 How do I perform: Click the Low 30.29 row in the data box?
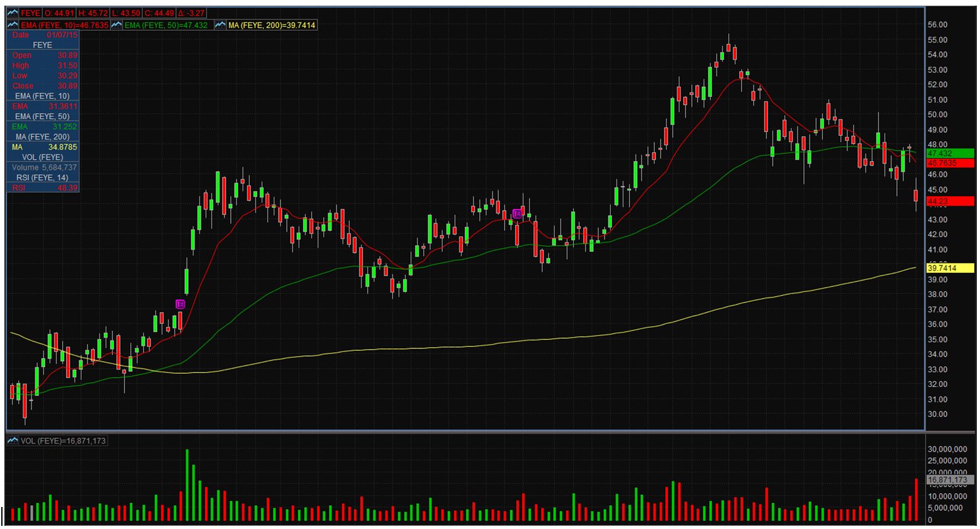pyautogui.click(x=43, y=75)
